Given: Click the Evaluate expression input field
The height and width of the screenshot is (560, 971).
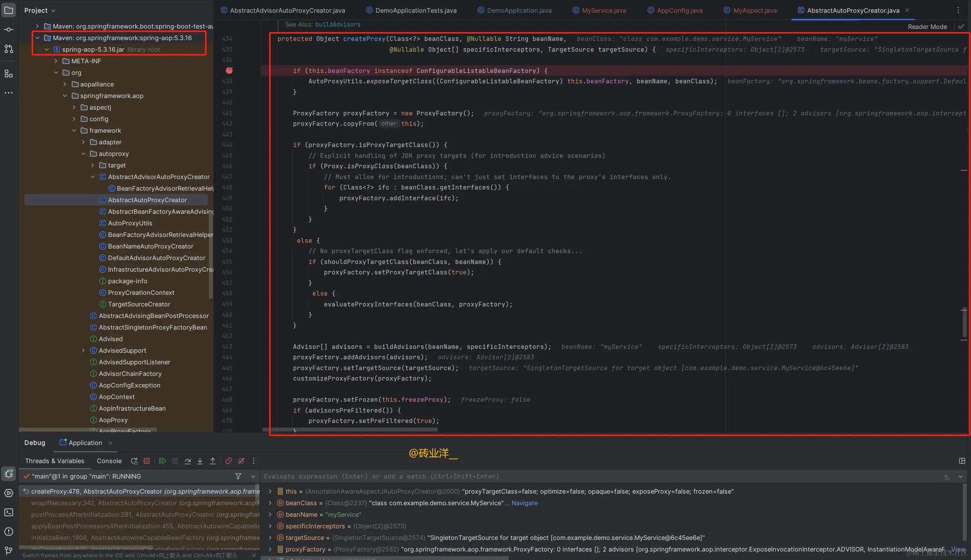Looking at the screenshot, I should coord(600,477).
